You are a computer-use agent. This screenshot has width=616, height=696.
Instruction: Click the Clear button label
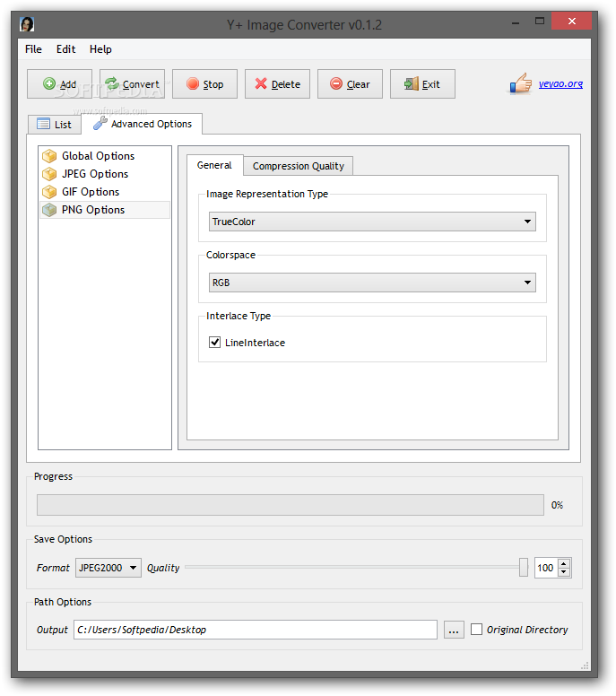coord(358,84)
